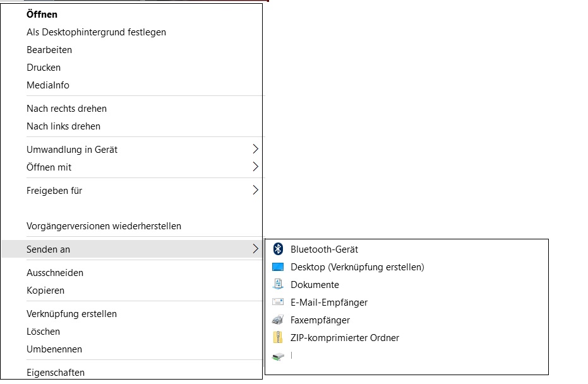Image resolution: width=588 pixels, height=384 pixels.
Task: Click the Bluetooth-Gerät icon
Action: click(x=278, y=249)
